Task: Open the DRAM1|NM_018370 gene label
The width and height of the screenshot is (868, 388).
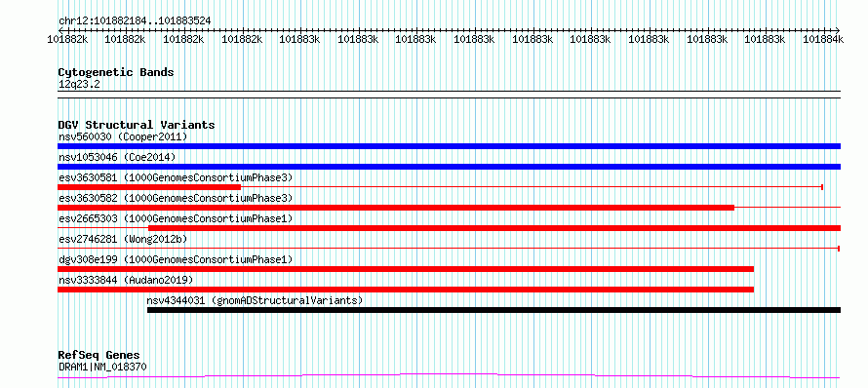Action: click(x=102, y=367)
